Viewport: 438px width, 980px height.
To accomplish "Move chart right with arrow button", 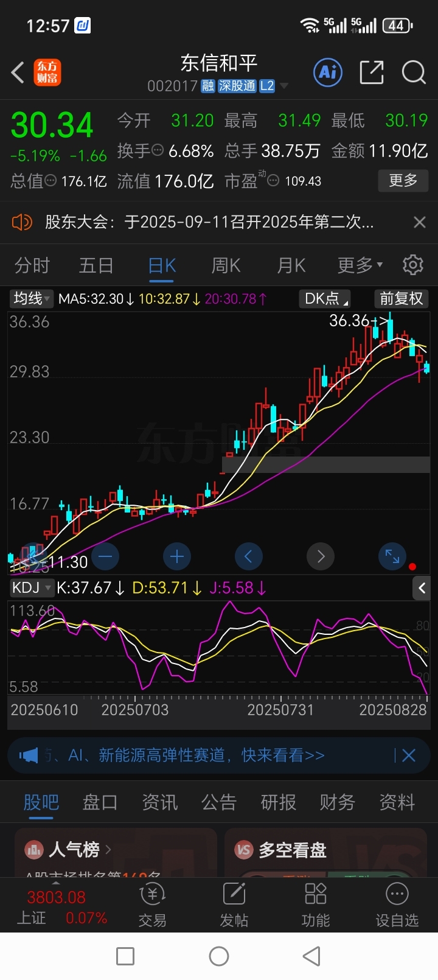I will [x=321, y=556].
